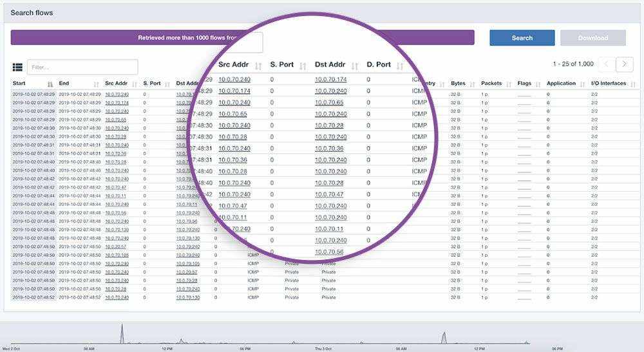This screenshot has height=352, width=644.
Task: Click the Thursday morning timeline spike
Action: click(444, 337)
